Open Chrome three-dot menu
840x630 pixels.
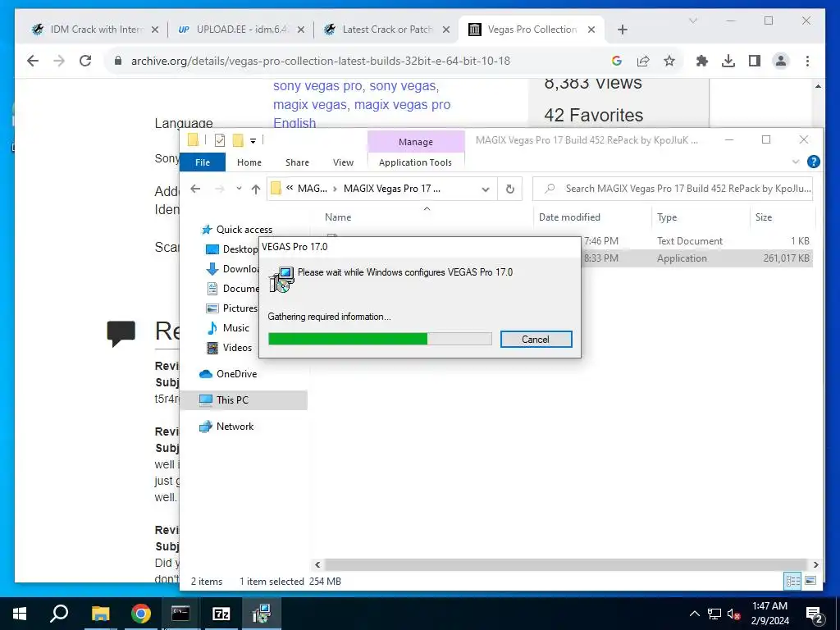pos(807,61)
